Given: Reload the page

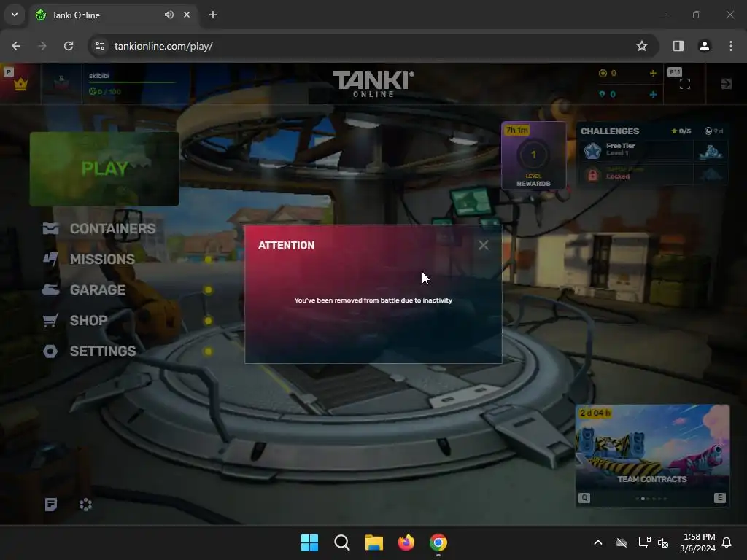Looking at the screenshot, I should pos(69,46).
